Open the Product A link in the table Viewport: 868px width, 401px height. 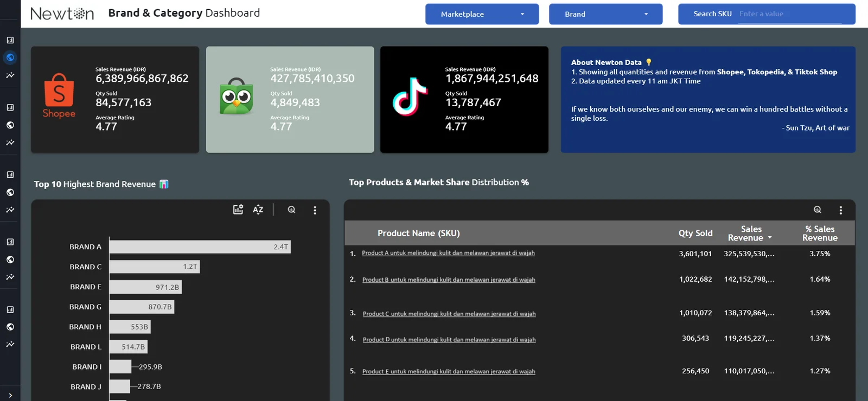[x=448, y=253]
